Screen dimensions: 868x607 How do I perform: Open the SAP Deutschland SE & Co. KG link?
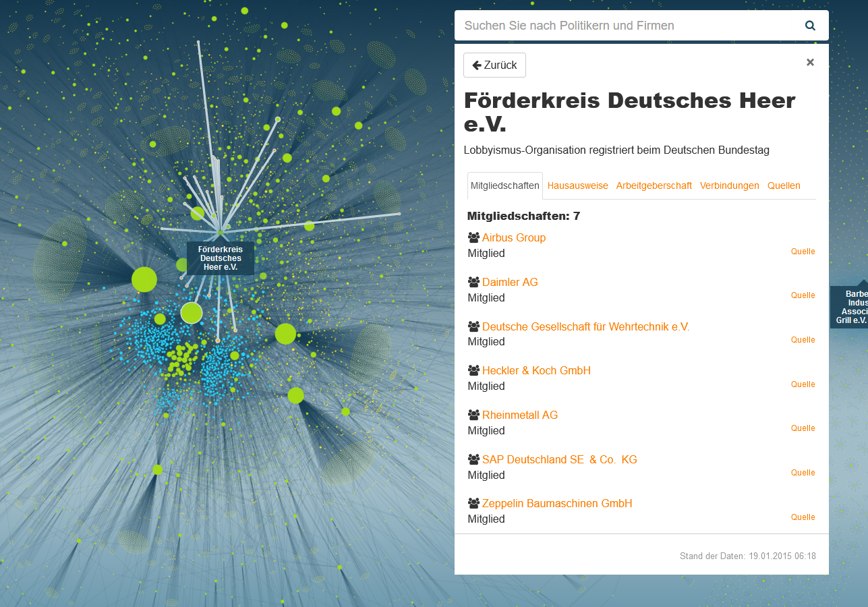coord(560,459)
